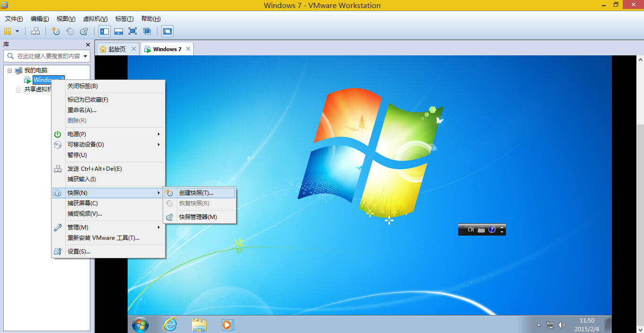Expand the 管理(M) submenu
The width and height of the screenshot is (644, 333).
(108, 228)
